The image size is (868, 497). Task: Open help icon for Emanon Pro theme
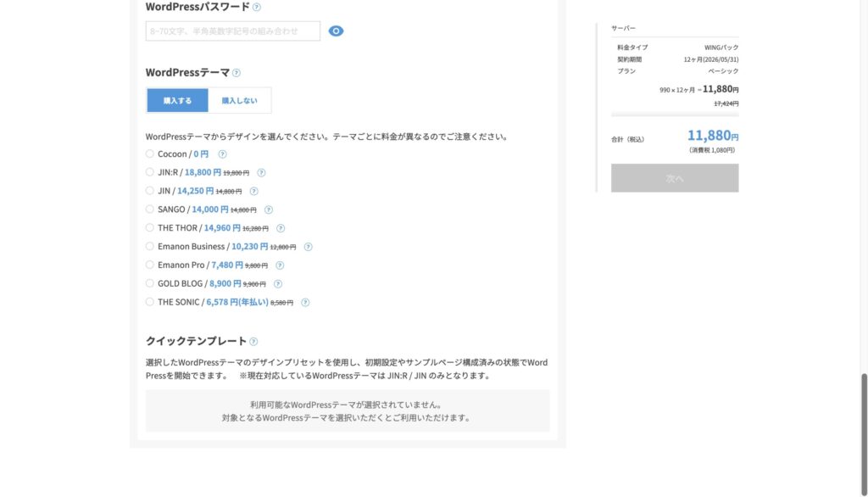point(280,265)
